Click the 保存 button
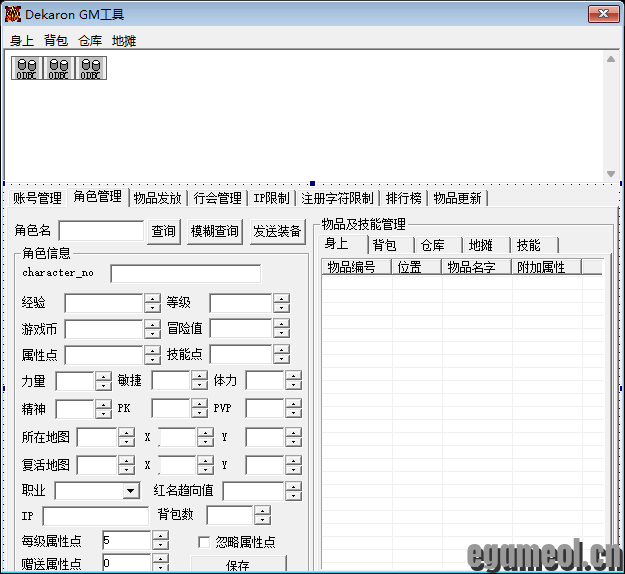 point(238,564)
